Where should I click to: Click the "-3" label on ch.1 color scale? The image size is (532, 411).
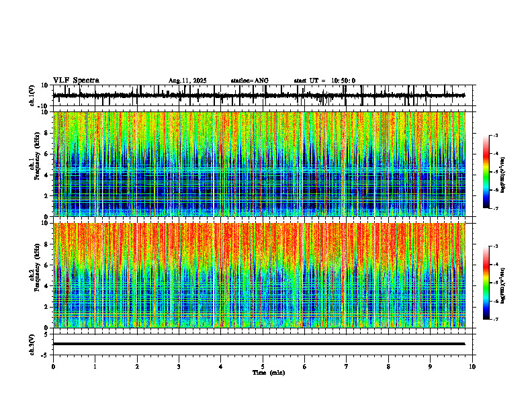pos(496,135)
